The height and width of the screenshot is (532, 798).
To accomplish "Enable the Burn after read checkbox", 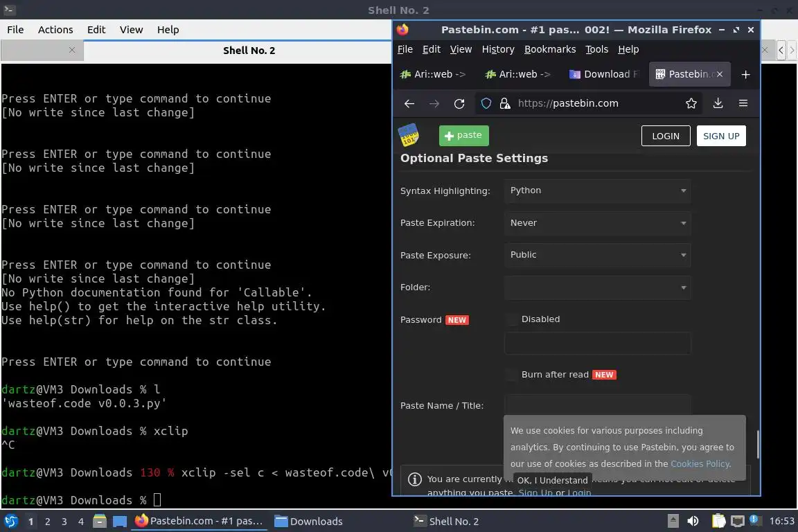I will tap(512, 375).
